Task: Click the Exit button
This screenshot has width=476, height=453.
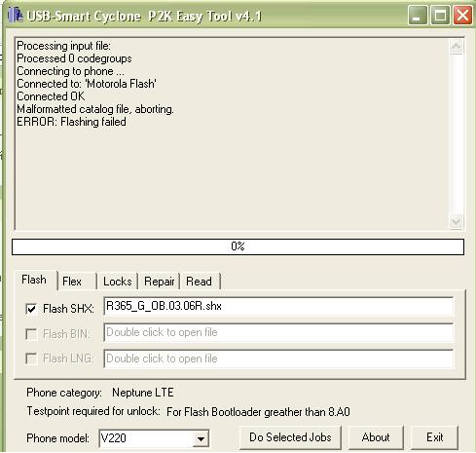Action: (435, 437)
